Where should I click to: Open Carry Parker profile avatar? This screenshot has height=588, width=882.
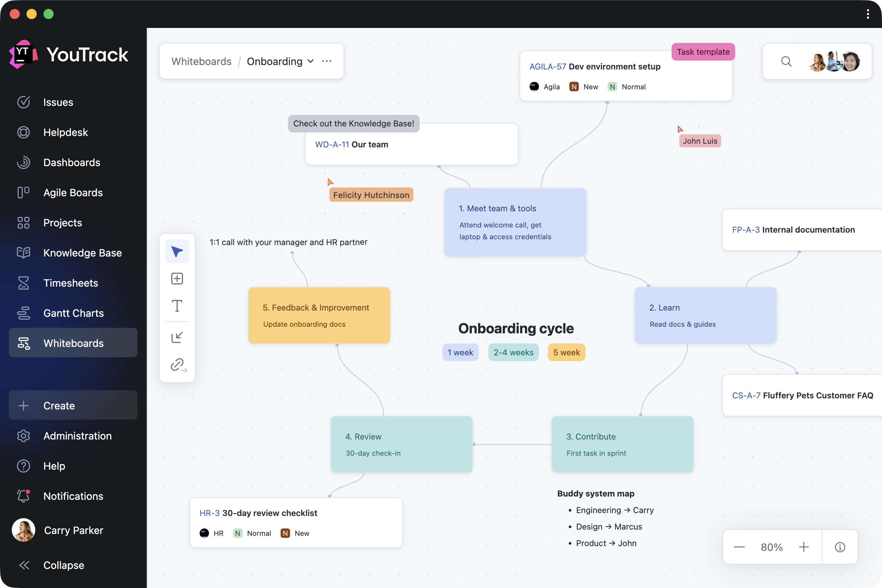pyautogui.click(x=23, y=530)
